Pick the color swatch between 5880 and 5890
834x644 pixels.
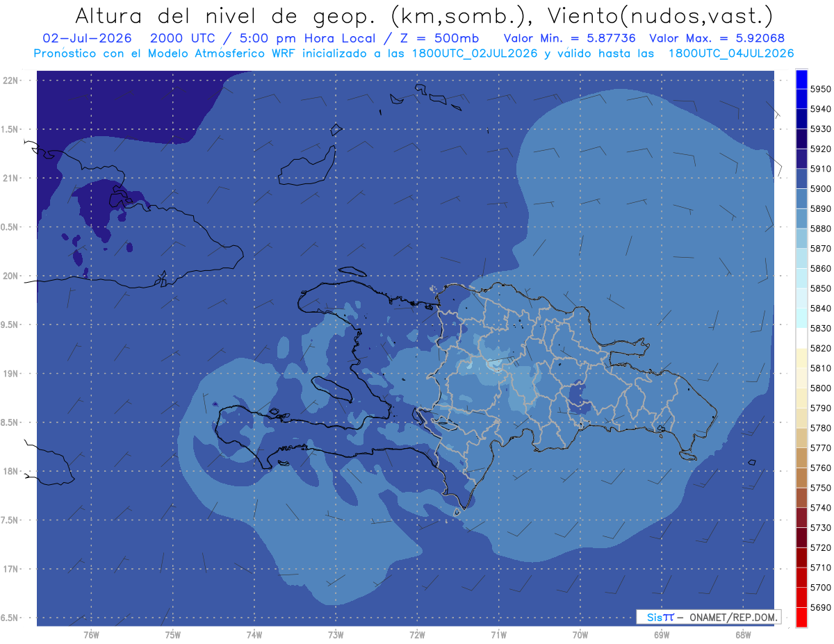pos(801,219)
